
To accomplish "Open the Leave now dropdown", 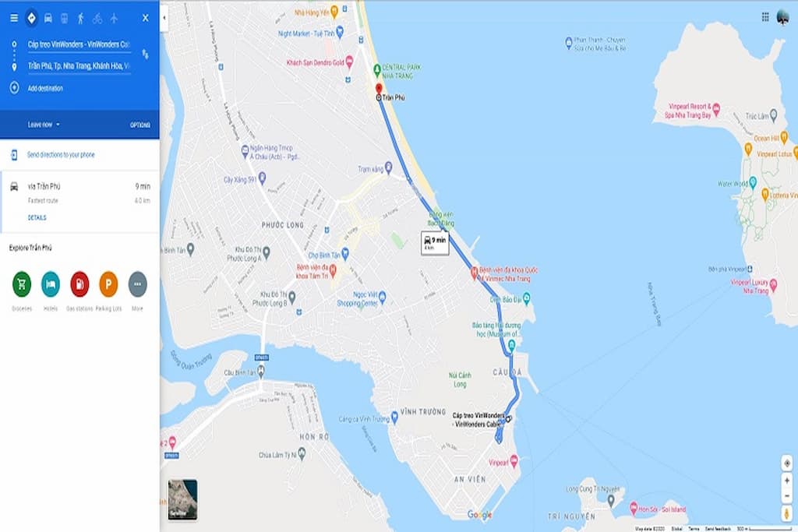I will (44, 125).
